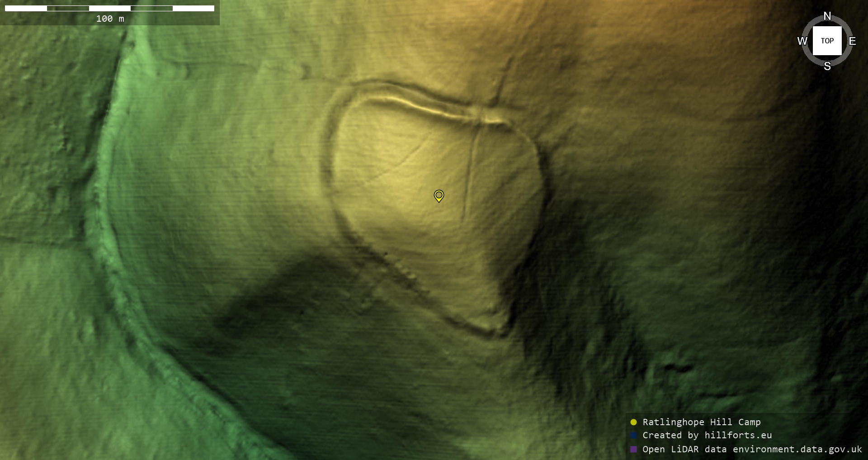Click the center white scale bar segment
The height and width of the screenshot is (460, 868).
110,8
